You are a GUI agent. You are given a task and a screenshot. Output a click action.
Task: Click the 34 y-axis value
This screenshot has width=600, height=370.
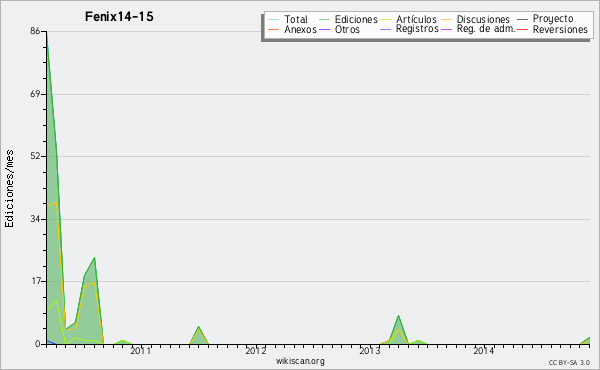pyautogui.click(x=35, y=219)
